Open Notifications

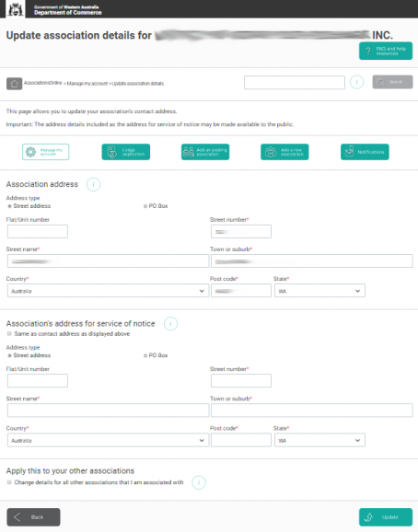[x=365, y=152]
